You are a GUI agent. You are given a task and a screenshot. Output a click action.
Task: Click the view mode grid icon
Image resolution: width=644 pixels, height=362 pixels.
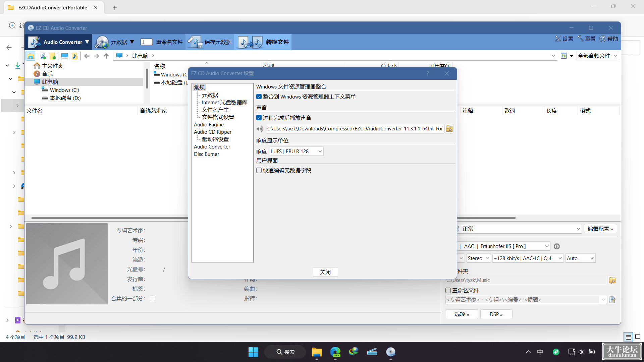tap(564, 56)
